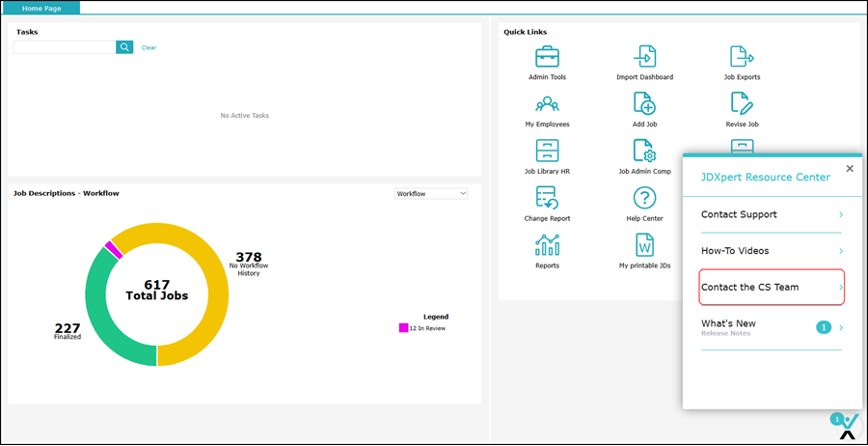The image size is (868, 446).
Task: Select Contact the CS Team
Action: point(772,287)
